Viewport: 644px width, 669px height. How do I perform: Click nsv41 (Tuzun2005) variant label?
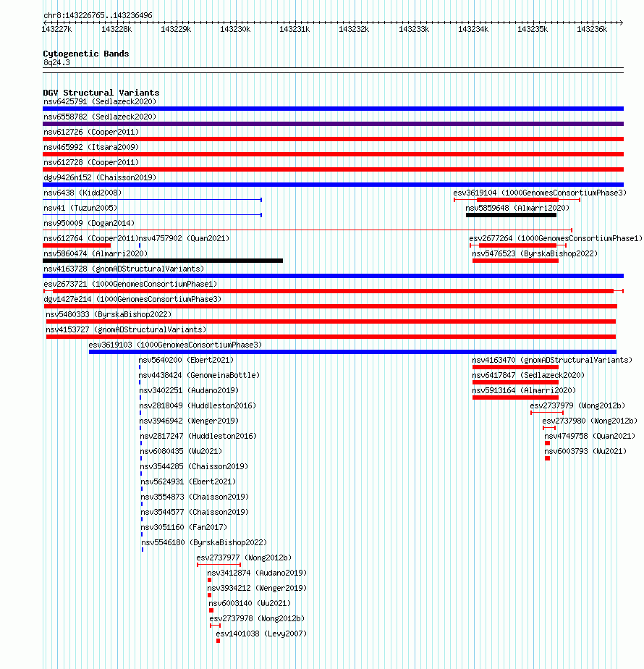(80, 209)
